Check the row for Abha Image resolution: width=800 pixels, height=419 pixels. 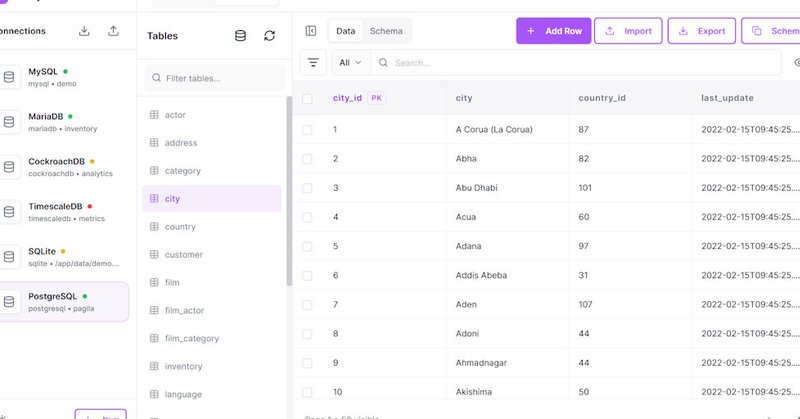[x=307, y=159]
